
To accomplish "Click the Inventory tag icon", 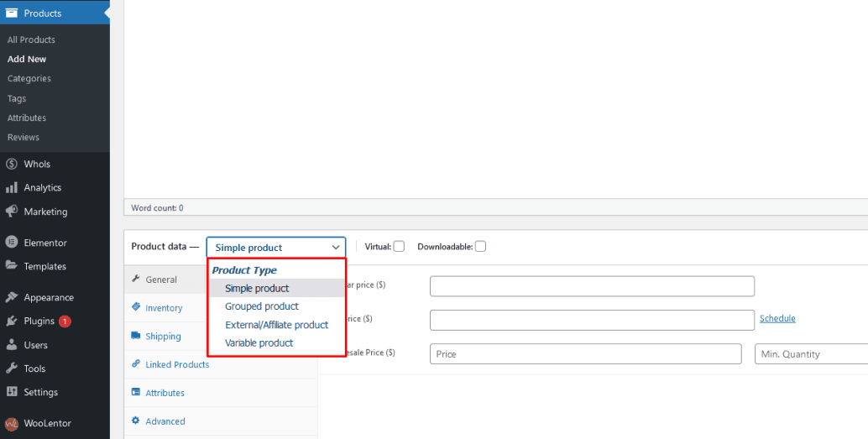I will (136, 306).
